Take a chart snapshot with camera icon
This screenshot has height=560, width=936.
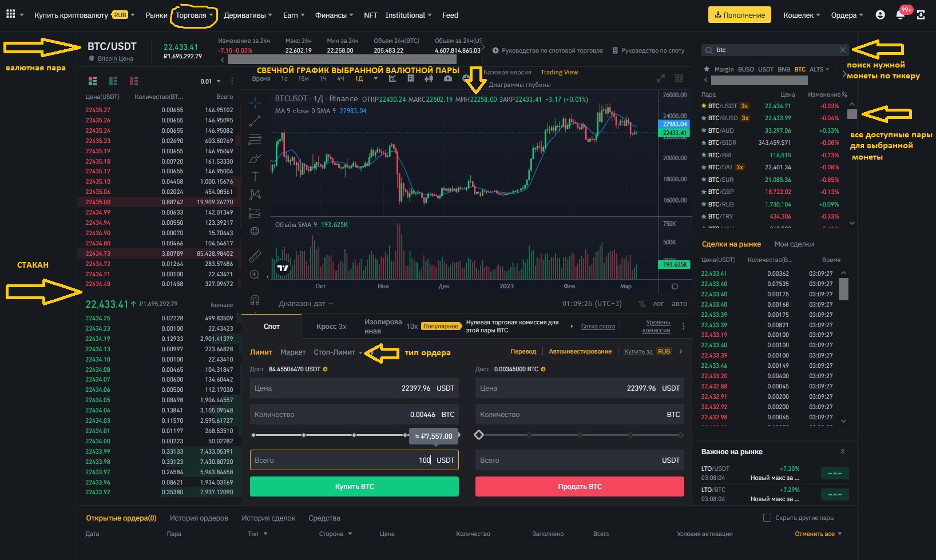(x=447, y=79)
